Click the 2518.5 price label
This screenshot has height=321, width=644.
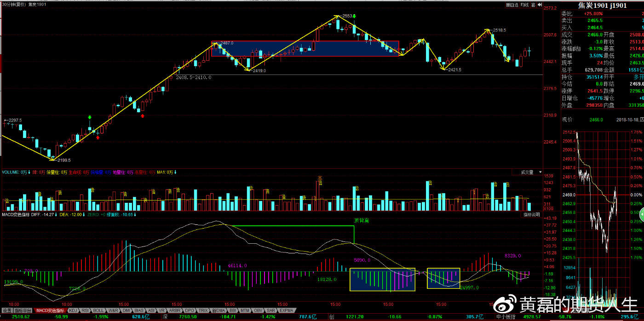point(500,30)
